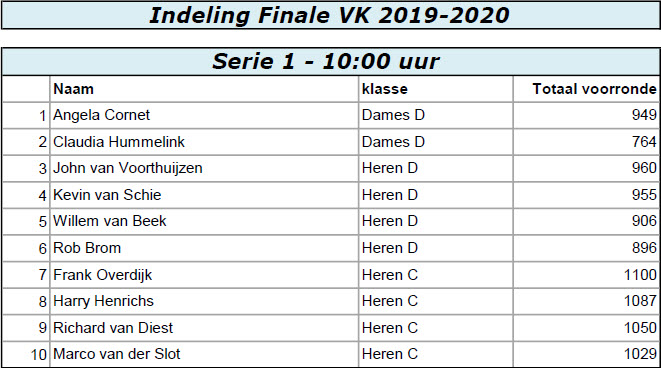
Task: Click the Willem van Beek cell
Action: 204,221
